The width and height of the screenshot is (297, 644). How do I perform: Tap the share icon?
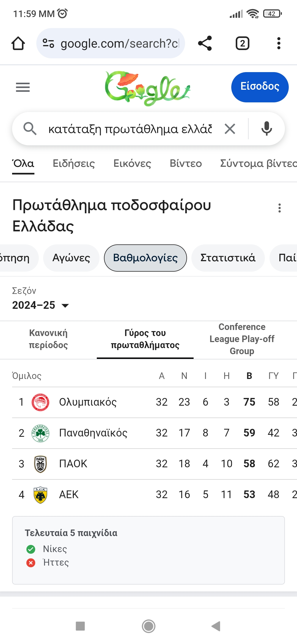pyautogui.click(x=205, y=43)
